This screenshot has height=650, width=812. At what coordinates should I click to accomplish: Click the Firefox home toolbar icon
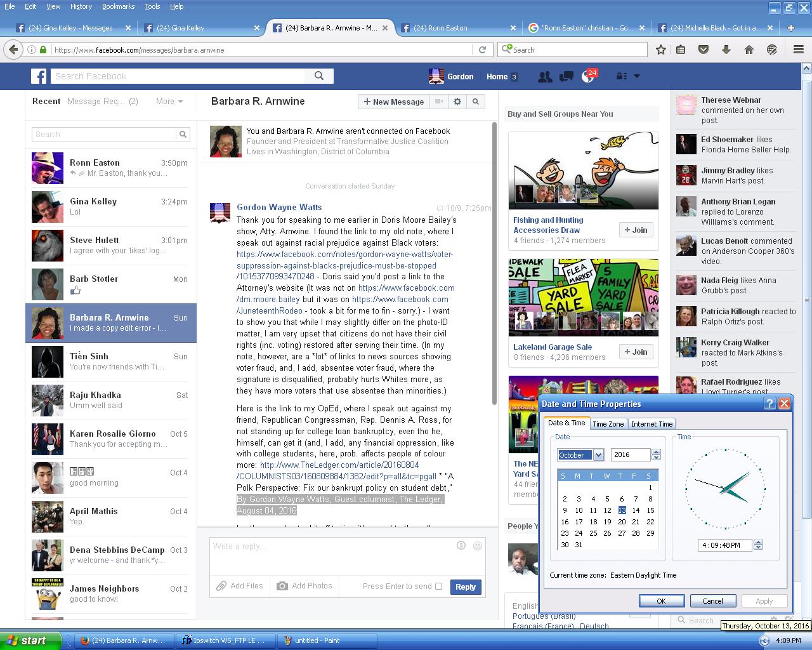pos(749,50)
